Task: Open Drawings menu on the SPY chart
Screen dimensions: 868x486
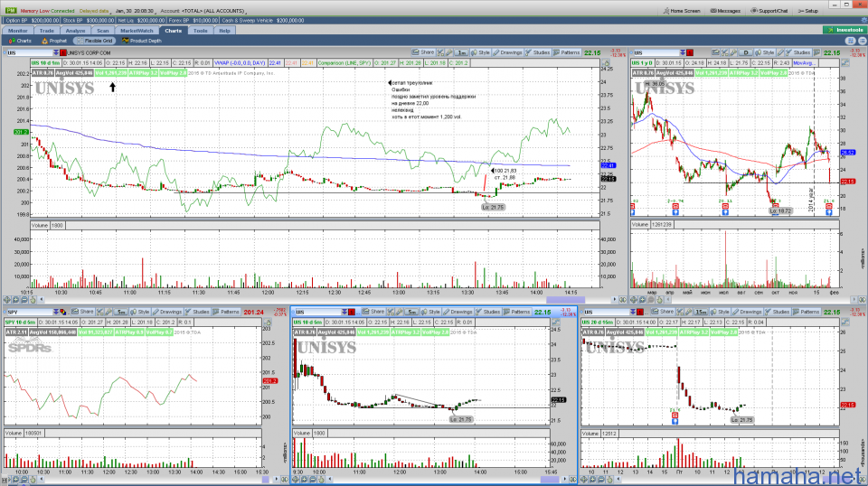Action: [x=167, y=313]
